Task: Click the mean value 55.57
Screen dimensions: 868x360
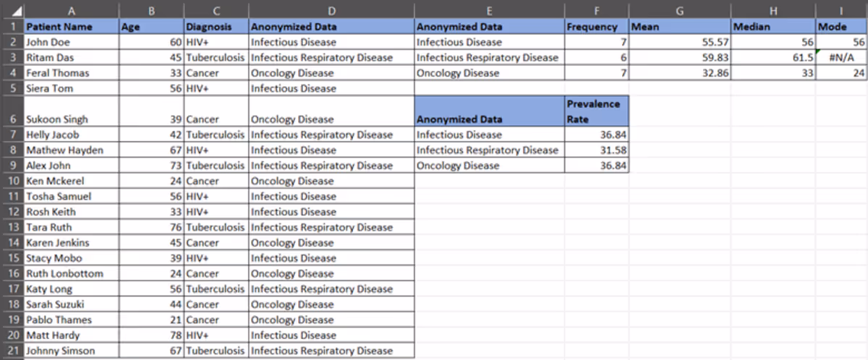Action: pyautogui.click(x=680, y=42)
